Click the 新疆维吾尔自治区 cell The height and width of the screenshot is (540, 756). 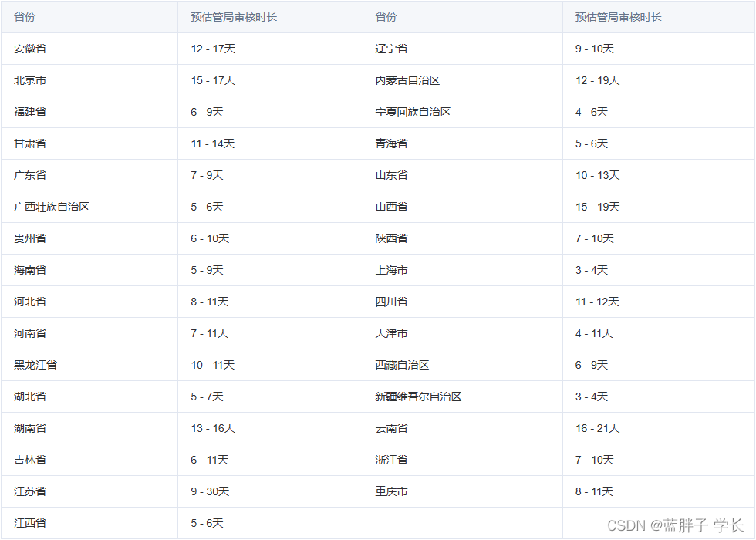click(x=418, y=397)
